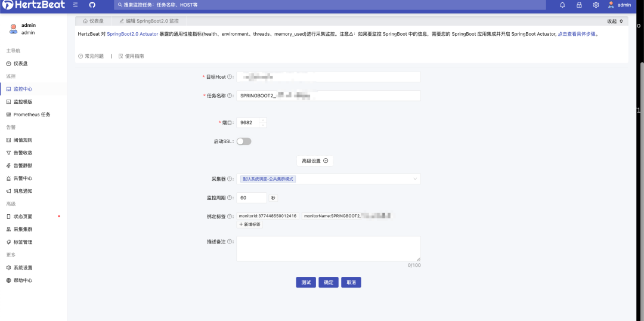644x321 pixels.
Task: Click the lock screen icon
Action: pyautogui.click(x=579, y=5)
